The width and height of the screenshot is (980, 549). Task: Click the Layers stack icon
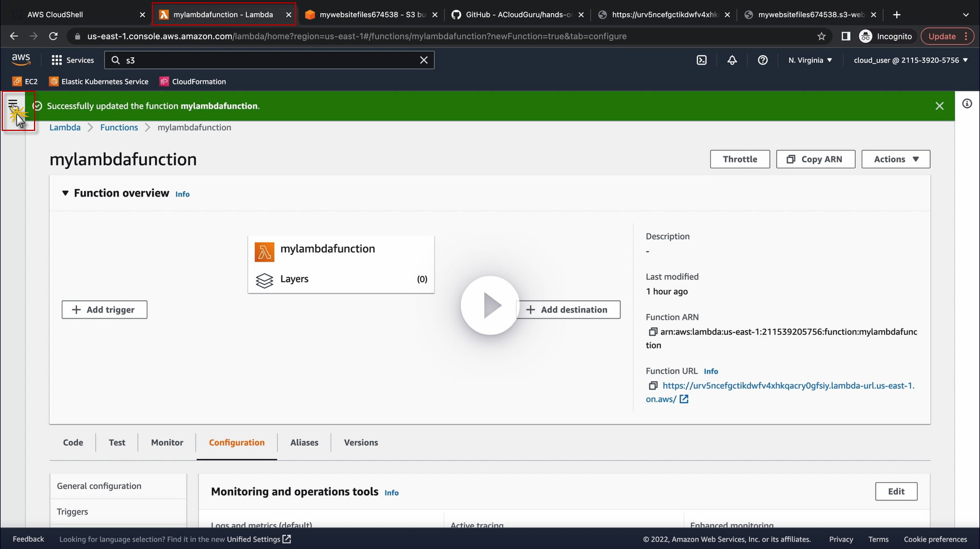point(265,280)
